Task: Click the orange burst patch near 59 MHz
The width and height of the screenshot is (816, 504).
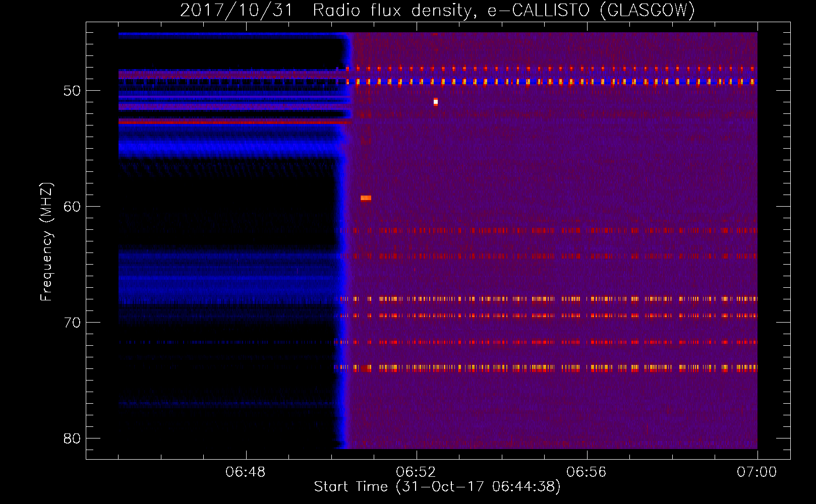Action: tap(366, 198)
